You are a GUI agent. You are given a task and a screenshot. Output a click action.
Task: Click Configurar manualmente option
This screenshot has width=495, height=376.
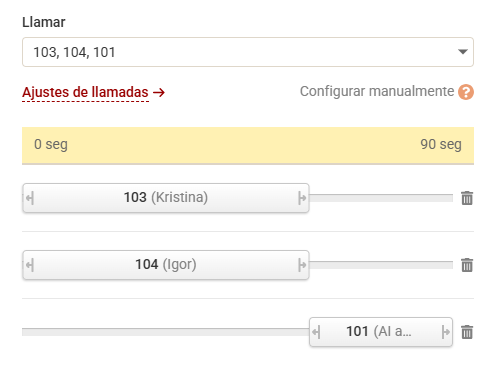coord(377,91)
